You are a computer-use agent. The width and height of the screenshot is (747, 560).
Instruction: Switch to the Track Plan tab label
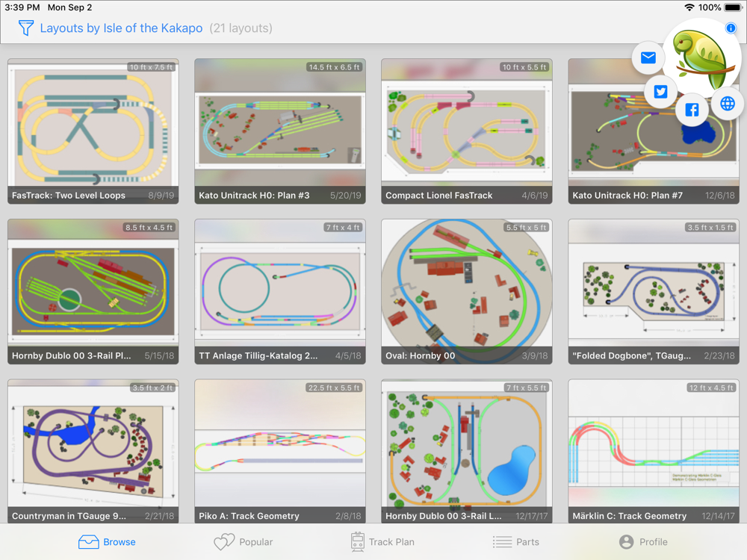pos(391,542)
